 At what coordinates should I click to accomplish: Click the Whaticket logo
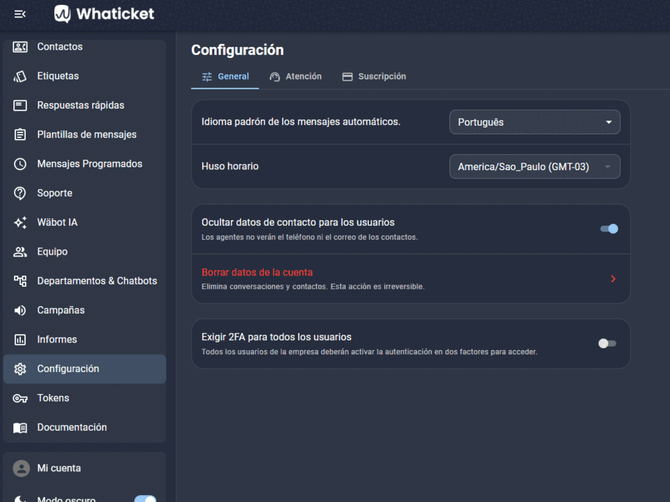[104, 14]
